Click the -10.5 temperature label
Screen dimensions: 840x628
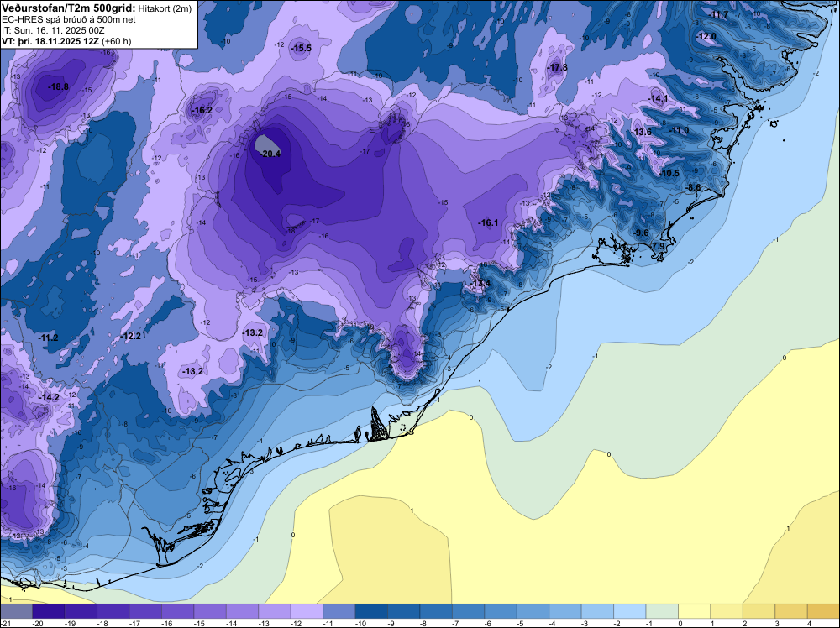click(x=669, y=174)
